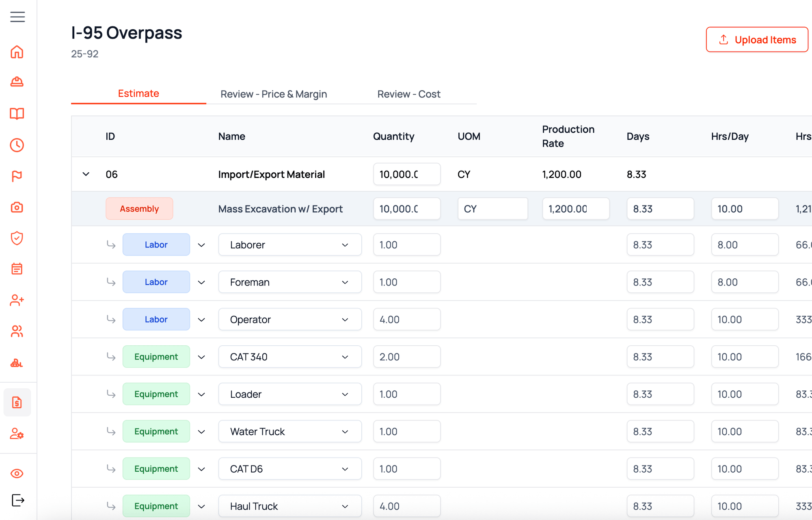Click the logout arrow icon
Screen dimensions: 812x520
tap(17, 500)
